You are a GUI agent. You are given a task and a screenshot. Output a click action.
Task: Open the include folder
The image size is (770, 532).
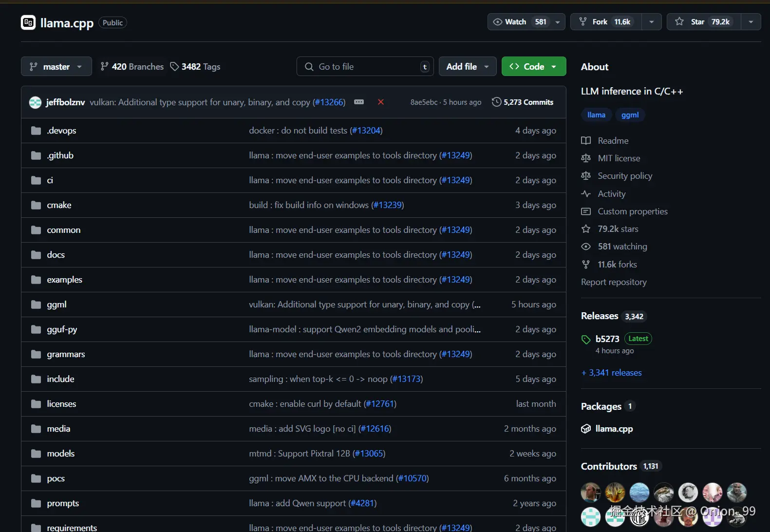pos(60,379)
